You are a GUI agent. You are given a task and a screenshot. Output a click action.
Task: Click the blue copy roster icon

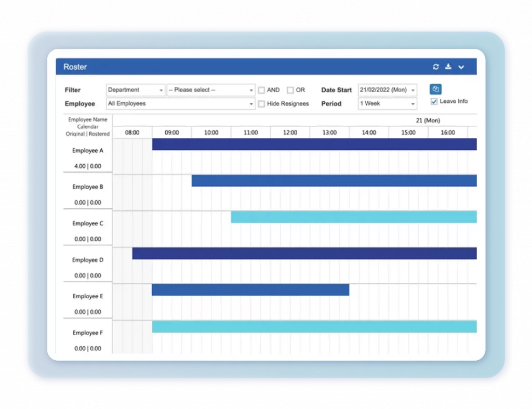tap(435, 89)
